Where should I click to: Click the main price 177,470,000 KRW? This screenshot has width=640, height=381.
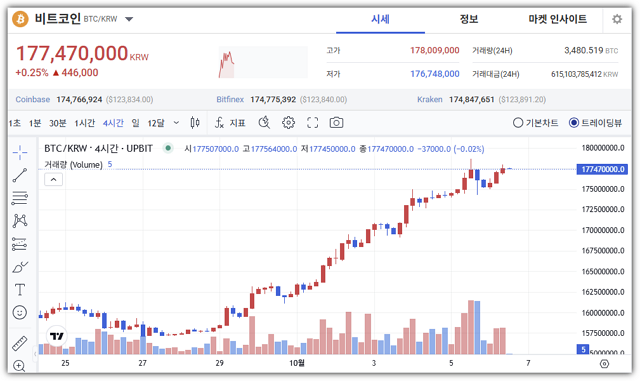(82, 53)
